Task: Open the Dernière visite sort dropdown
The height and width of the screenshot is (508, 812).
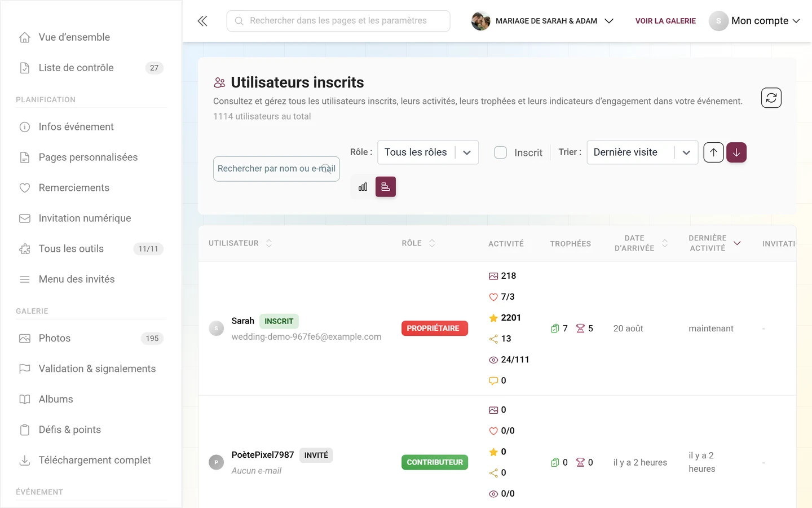Action: click(x=642, y=152)
